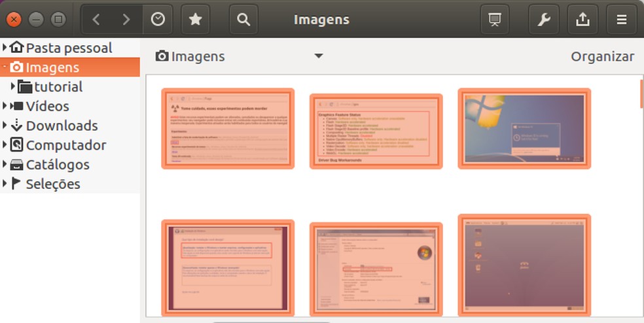
Task: Go back with the left arrow button
Action: [96, 20]
